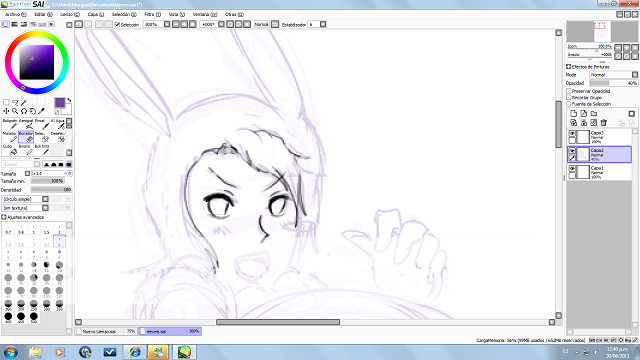Open the Archivo menu

click(16, 14)
